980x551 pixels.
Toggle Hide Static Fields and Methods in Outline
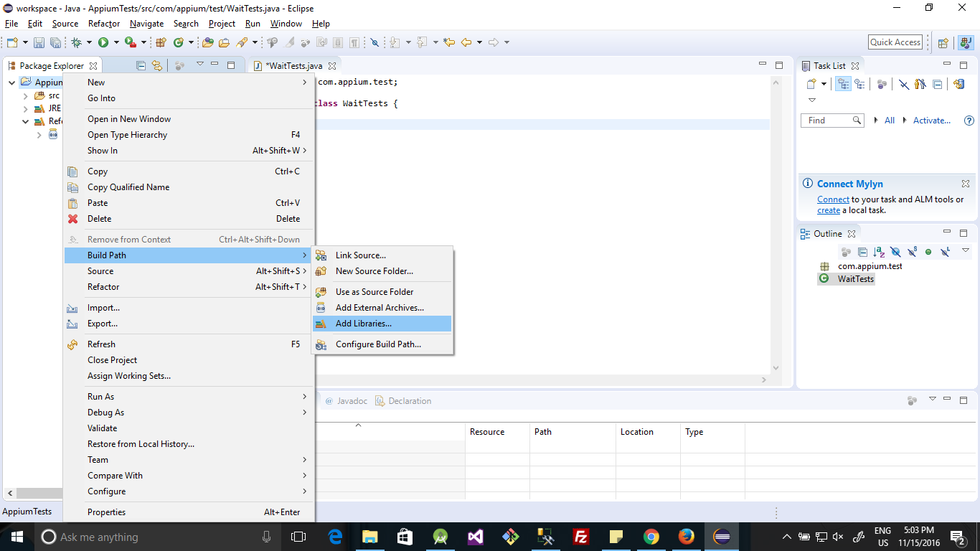pyautogui.click(x=912, y=252)
